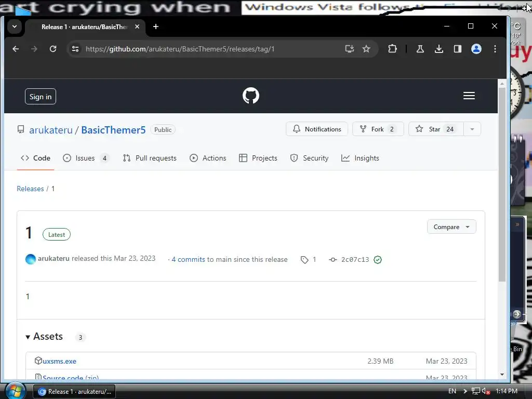Switch to the Issues tab
The height and width of the screenshot is (399, 532).
point(86,158)
